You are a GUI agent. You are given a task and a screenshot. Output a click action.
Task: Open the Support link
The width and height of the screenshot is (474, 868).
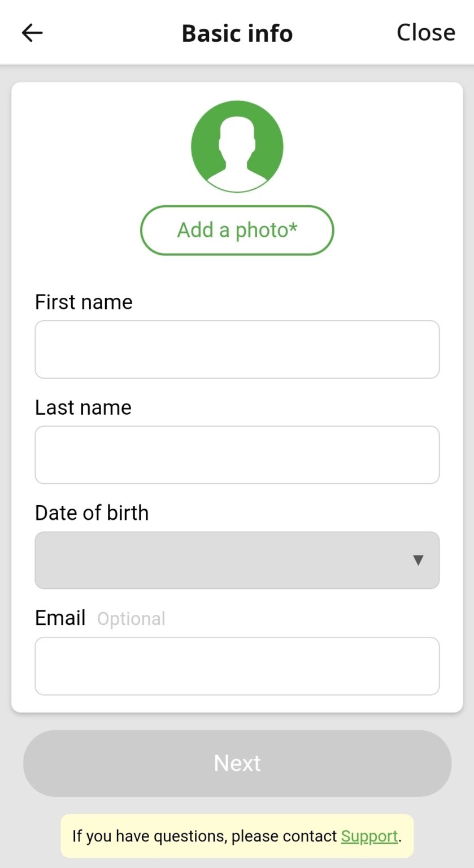pos(369,836)
